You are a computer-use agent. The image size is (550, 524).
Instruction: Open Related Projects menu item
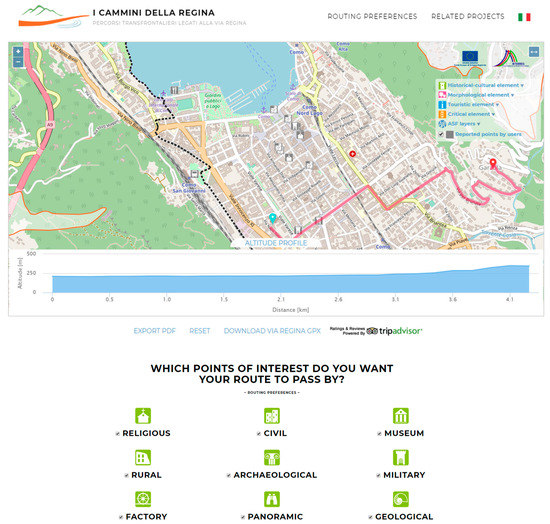click(468, 16)
